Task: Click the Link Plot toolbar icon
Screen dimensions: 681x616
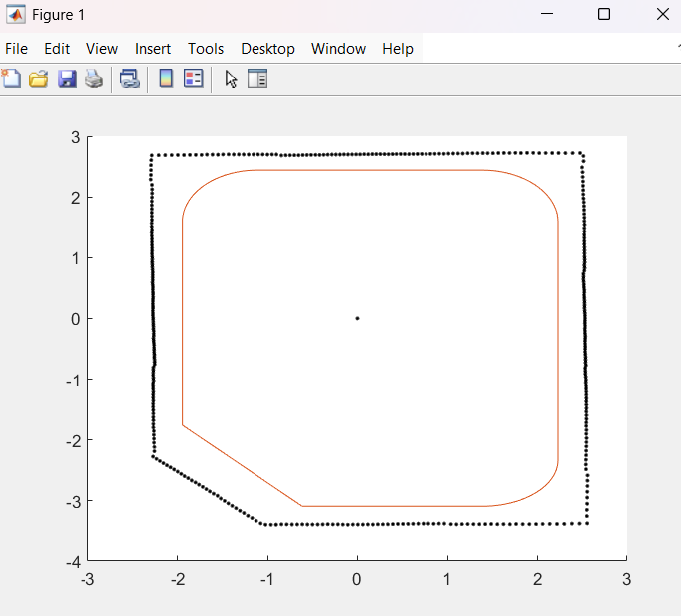Action: click(x=130, y=79)
